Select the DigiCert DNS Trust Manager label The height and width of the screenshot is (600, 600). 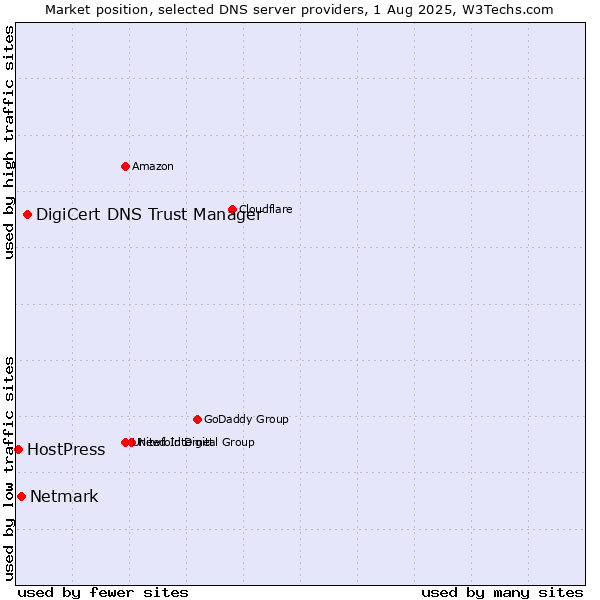tap(149, 215)
